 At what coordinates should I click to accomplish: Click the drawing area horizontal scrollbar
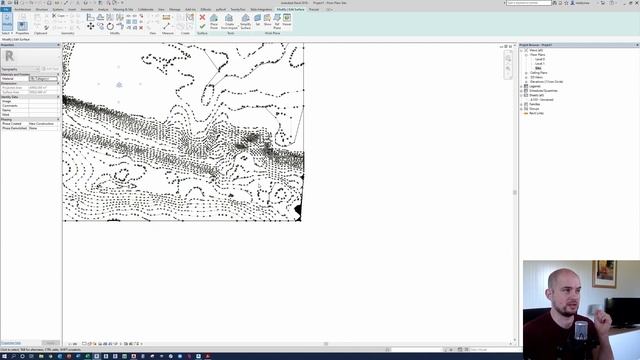tap(326, 344)
